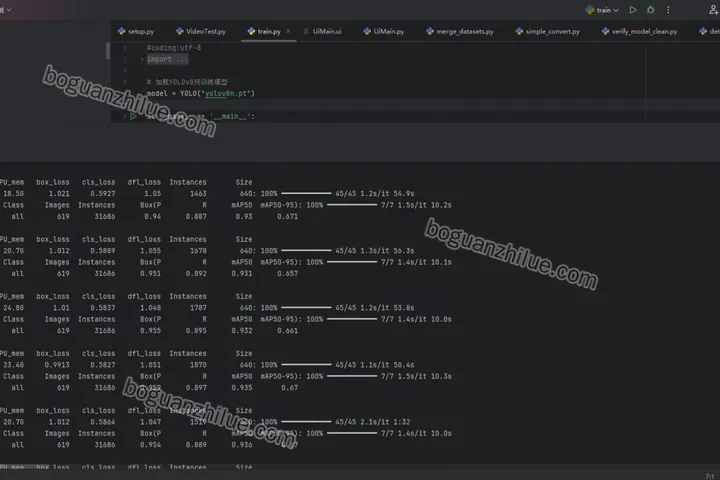Open the setup.py editor tab
The width and height of the screenshot is (720, 480).
click(136, 31)
